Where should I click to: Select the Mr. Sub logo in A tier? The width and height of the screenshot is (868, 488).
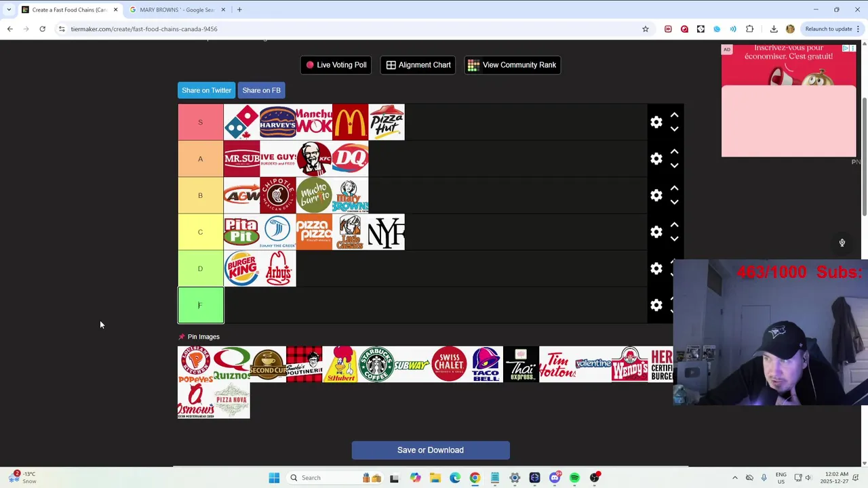click(242, 159)
